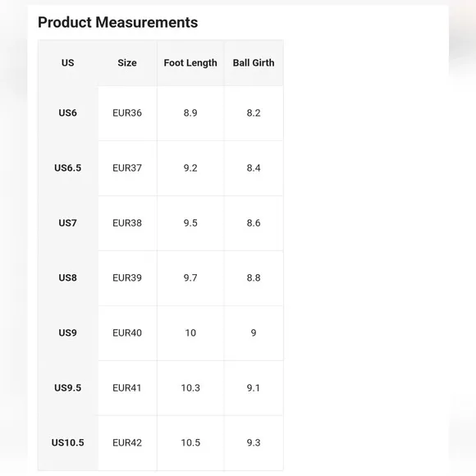Click the Product Measurements heading

pyautogui.click(x=118, y=22)
